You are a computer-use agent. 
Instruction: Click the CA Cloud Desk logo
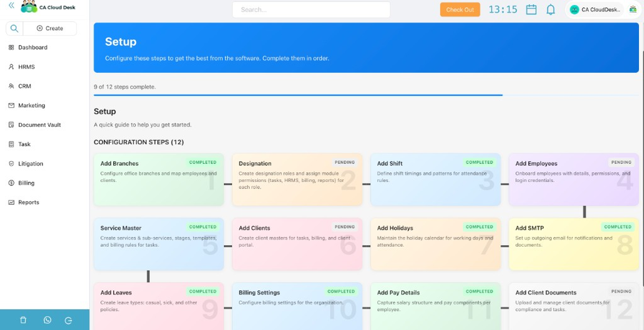(x=48, y=7)
